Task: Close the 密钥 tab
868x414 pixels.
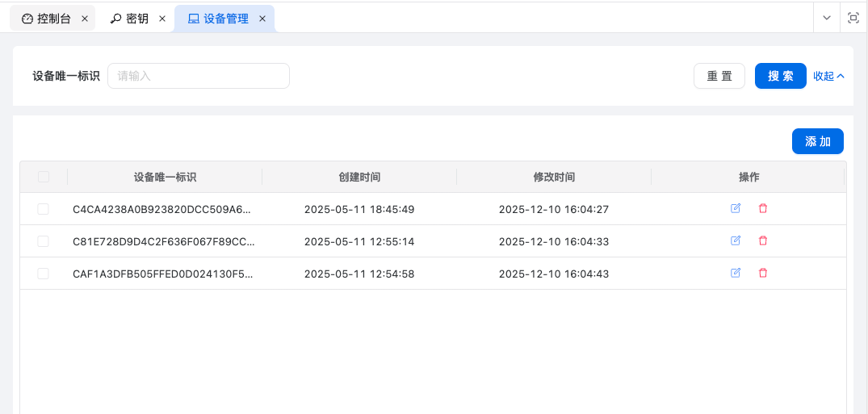Action: click(162, 19)
